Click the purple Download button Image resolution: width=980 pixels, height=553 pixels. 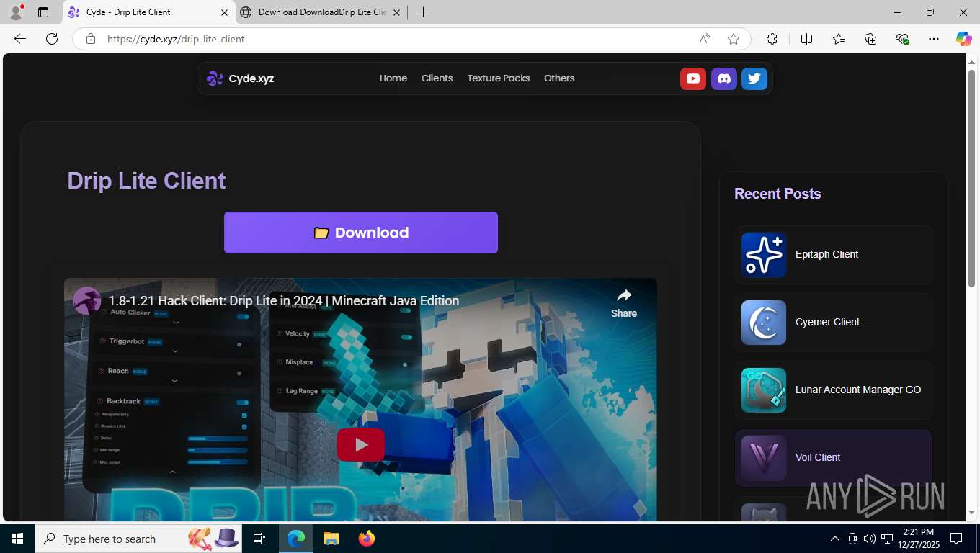[x=361, y=233]
